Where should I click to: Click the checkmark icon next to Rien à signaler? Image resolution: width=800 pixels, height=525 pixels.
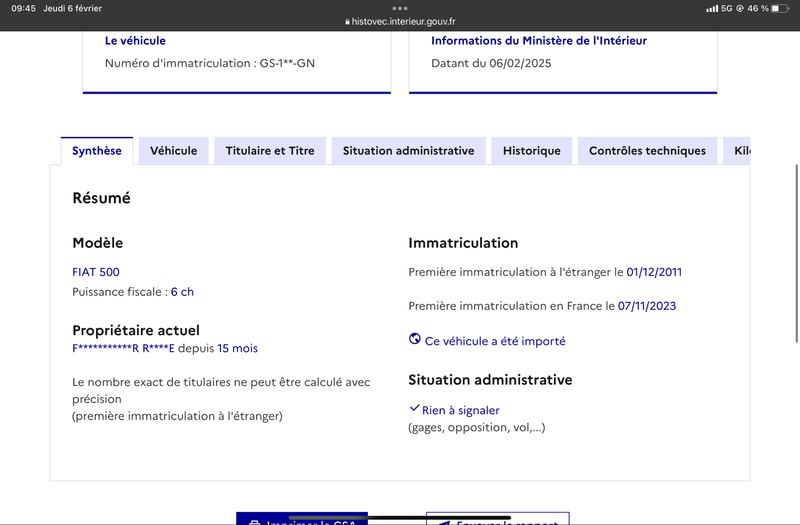tap(414, 408)
